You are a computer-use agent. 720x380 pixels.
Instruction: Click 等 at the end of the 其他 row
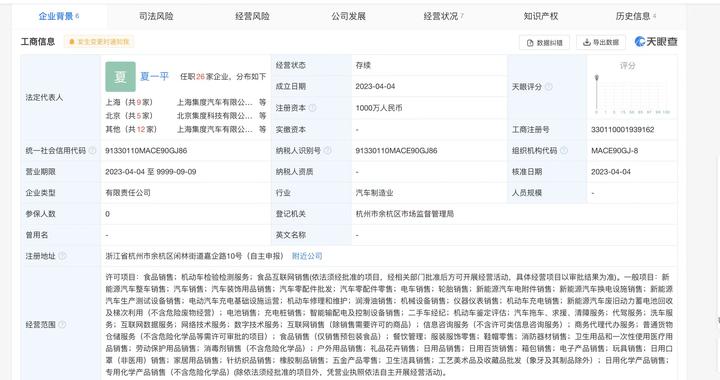(262, 129)
